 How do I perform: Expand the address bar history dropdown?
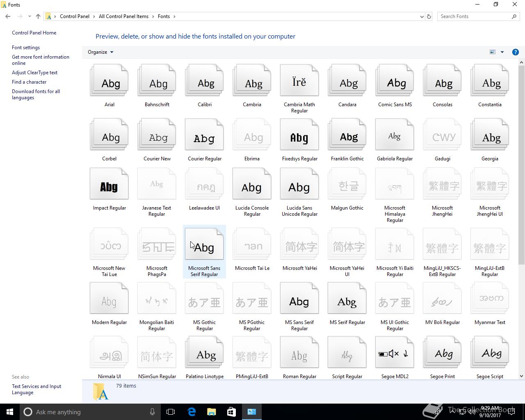pos(422,16)
